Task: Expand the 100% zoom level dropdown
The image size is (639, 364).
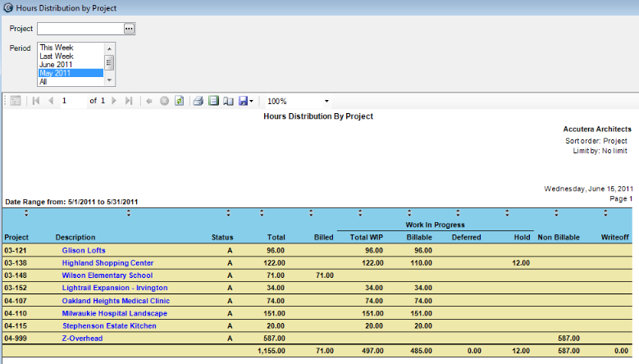Action: (326, 101)
